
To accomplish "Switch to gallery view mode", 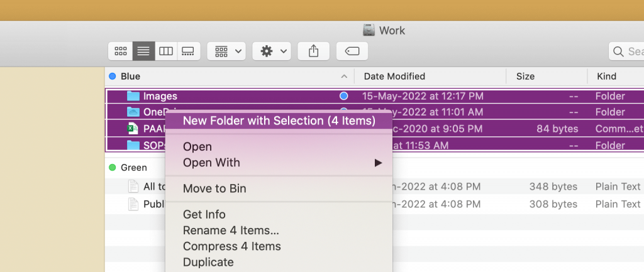I will click(189, 52).
